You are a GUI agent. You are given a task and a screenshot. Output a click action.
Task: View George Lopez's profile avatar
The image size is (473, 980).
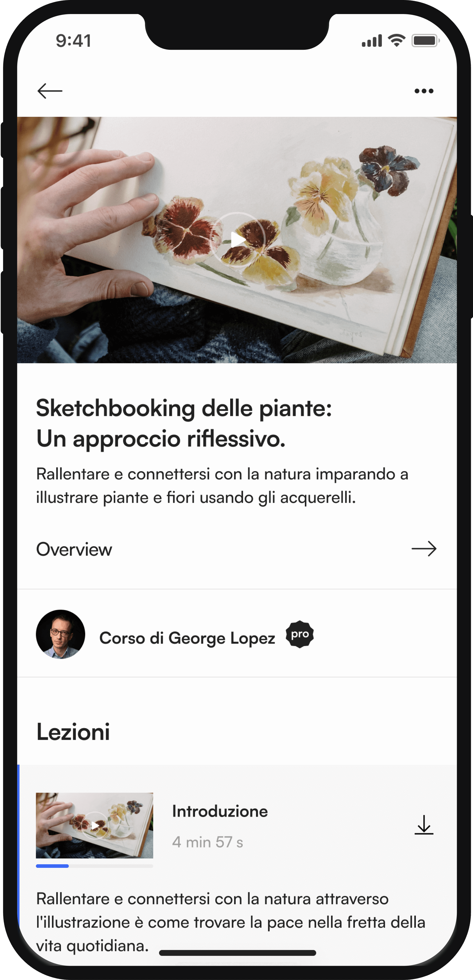point(60,634)
